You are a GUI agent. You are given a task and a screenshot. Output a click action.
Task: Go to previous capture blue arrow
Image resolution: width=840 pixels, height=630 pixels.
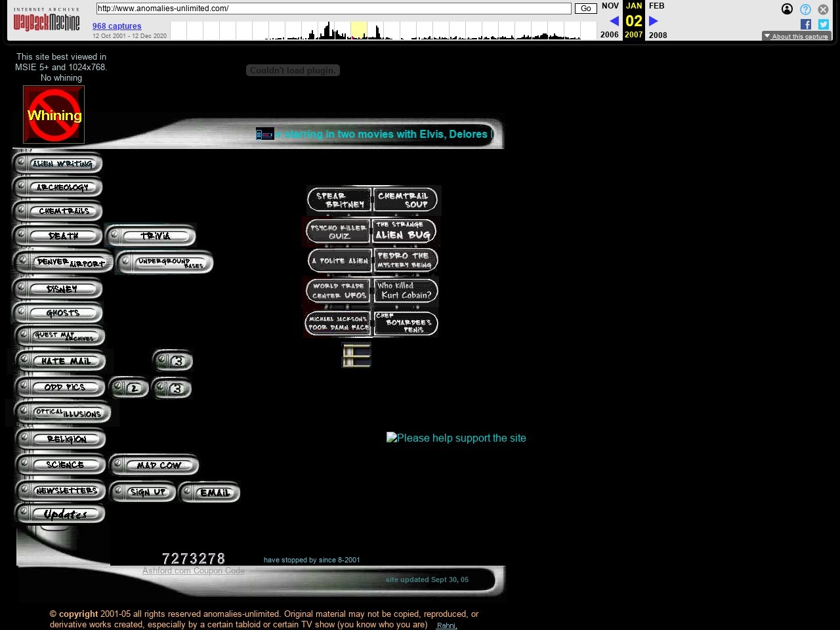coord(614,21)
